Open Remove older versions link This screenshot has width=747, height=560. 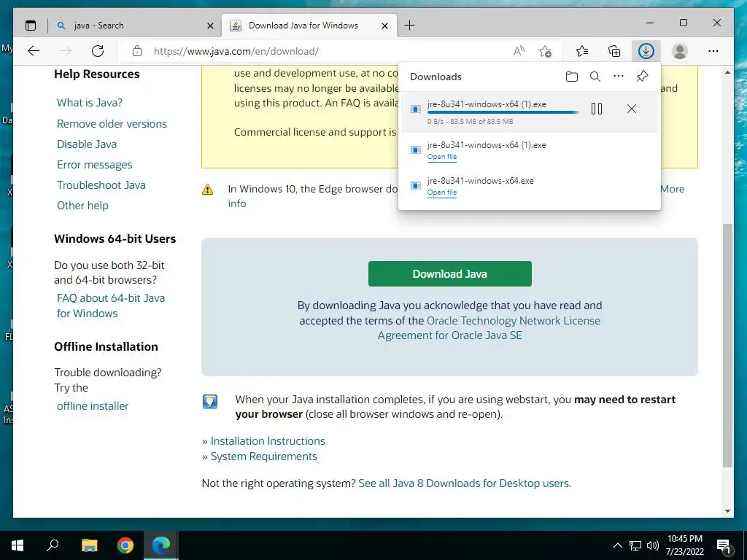[x=112, y=124]
